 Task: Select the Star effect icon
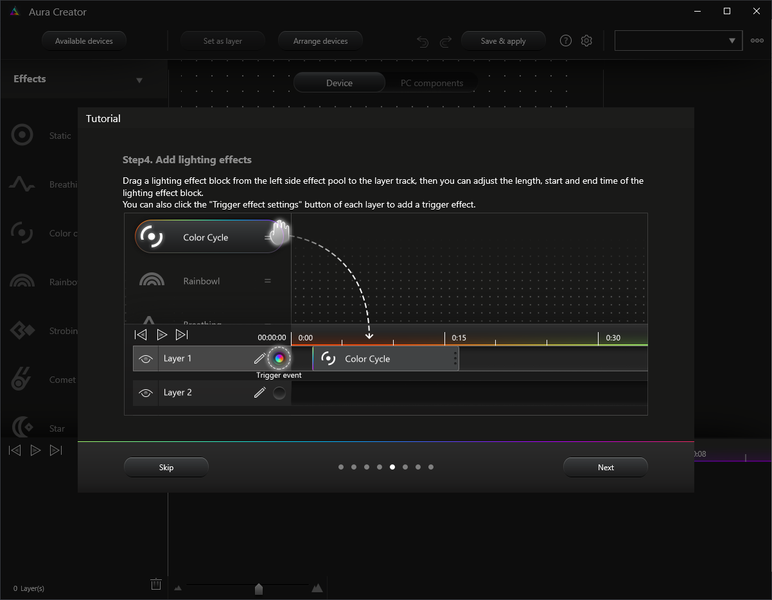(22, 427)
